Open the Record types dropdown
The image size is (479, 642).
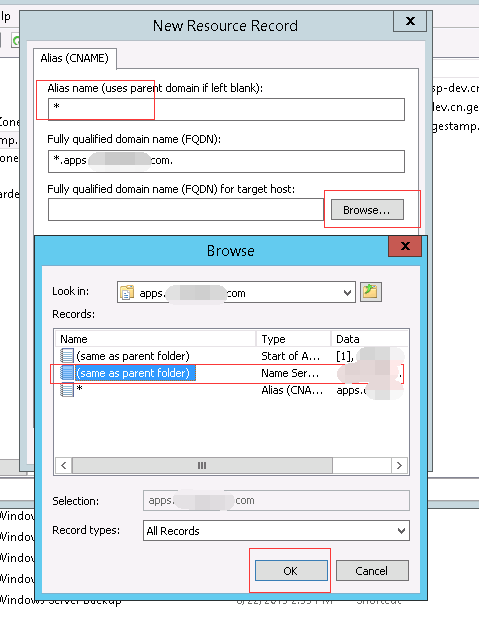(401, 531)
